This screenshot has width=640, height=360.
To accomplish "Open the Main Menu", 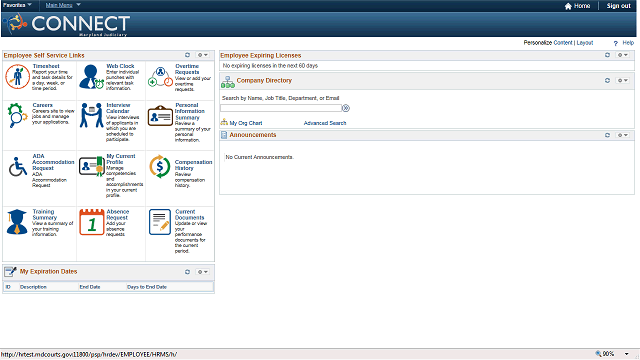I will 63,5.
